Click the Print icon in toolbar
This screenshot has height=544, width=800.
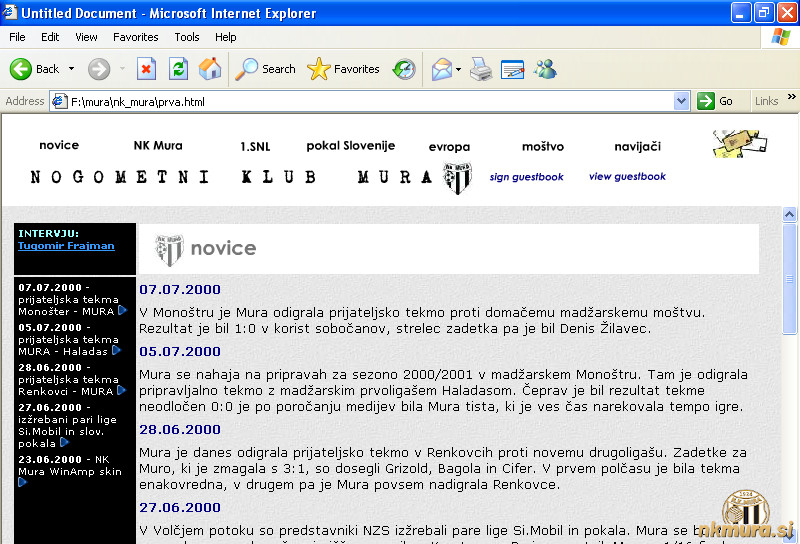click(481, 69)
